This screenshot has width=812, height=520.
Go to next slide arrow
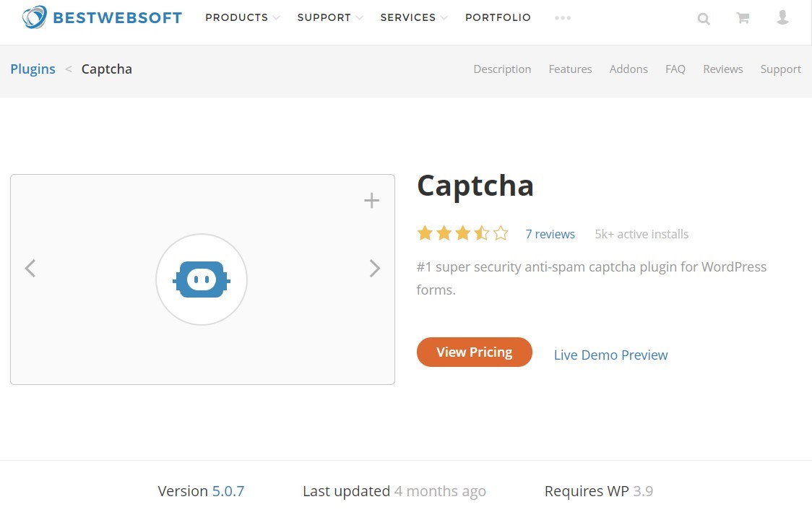tap(375, 268)
